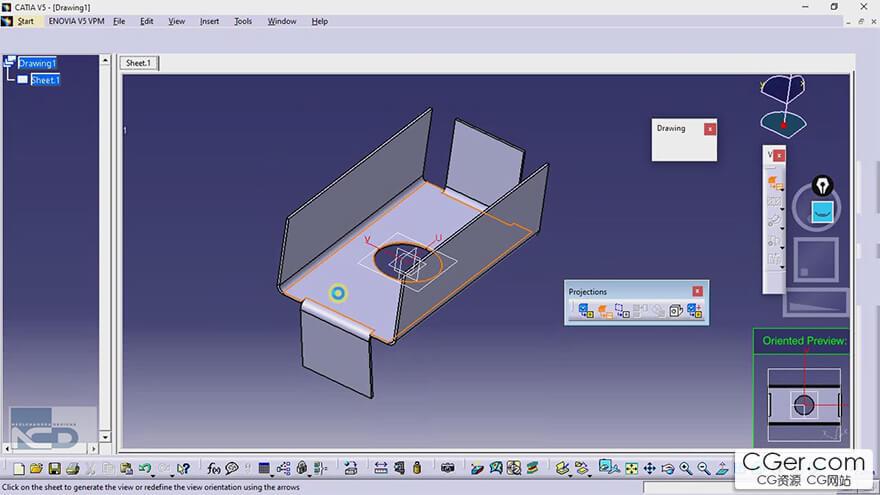
Task: Close the Views floating toolbar
Action: click(779, 155)
